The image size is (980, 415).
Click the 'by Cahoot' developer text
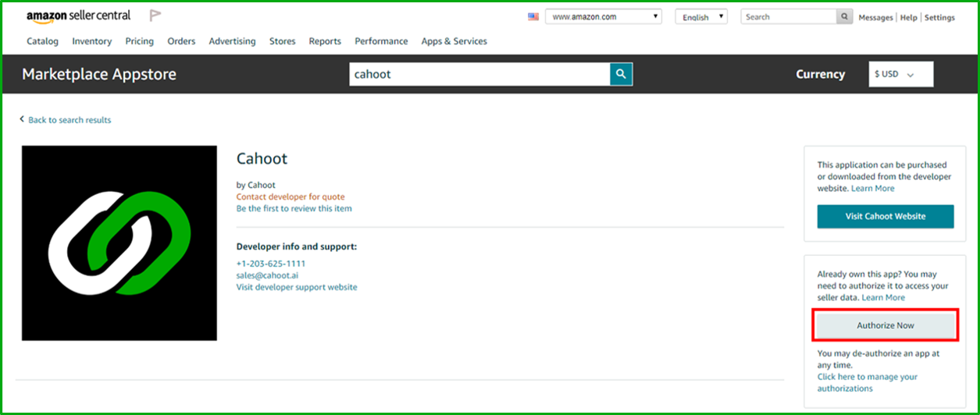256,185
